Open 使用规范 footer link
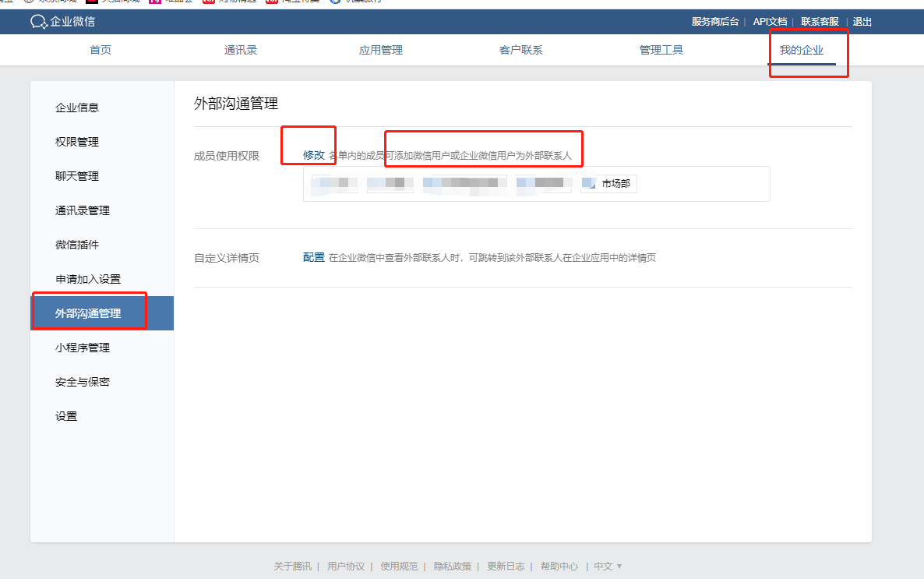The height and width of the screenshot is (579, 924). point(399,566)
